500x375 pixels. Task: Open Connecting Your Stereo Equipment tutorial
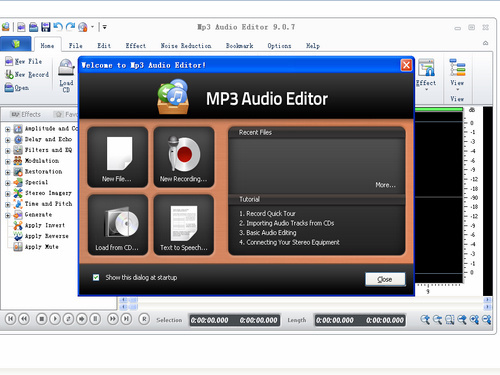point(289,242)
